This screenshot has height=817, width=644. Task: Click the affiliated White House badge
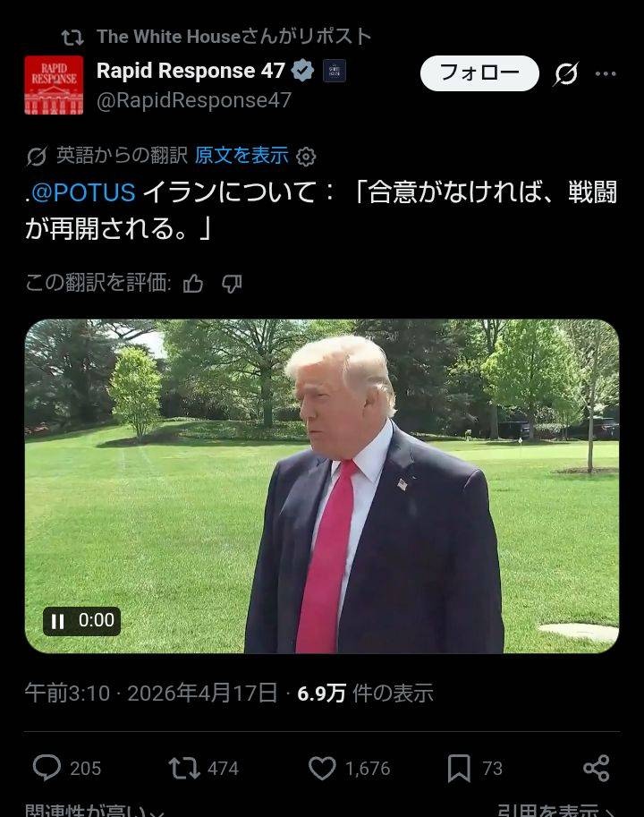tap(335, 71)
